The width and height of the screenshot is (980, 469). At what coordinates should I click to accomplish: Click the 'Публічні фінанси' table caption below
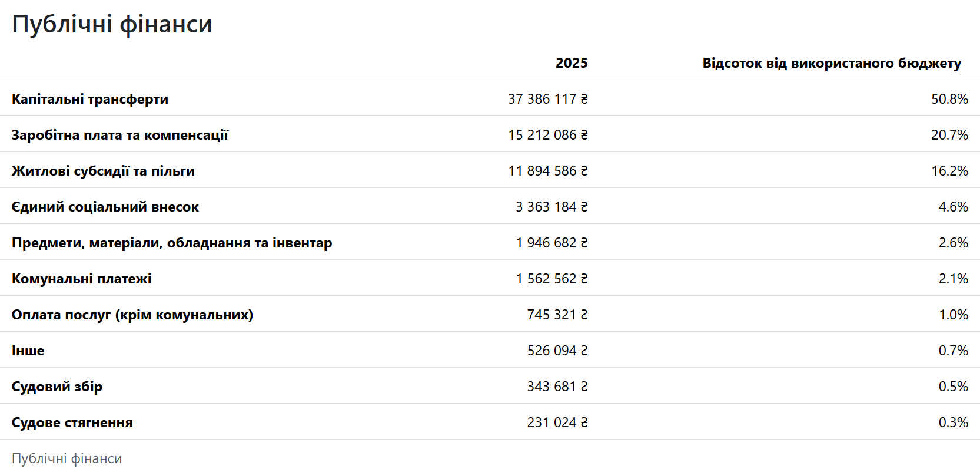pyautogui.click(x=67, y=458)
